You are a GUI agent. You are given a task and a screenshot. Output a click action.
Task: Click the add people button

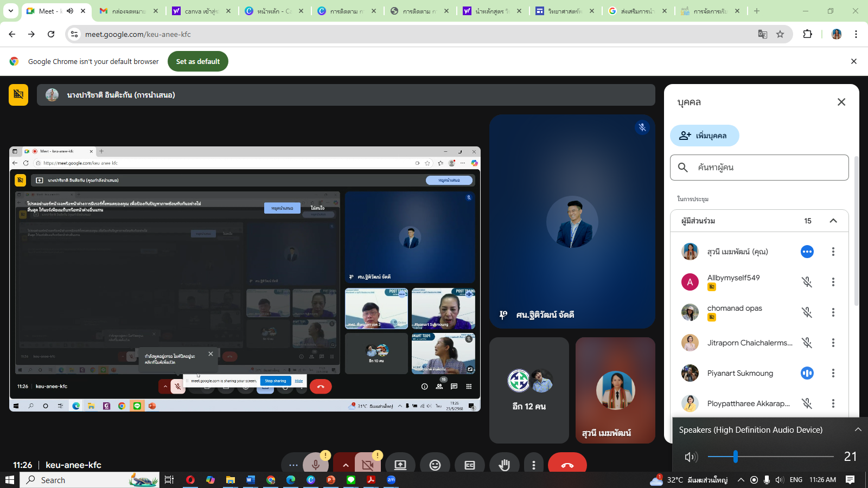tap(704, 136)
